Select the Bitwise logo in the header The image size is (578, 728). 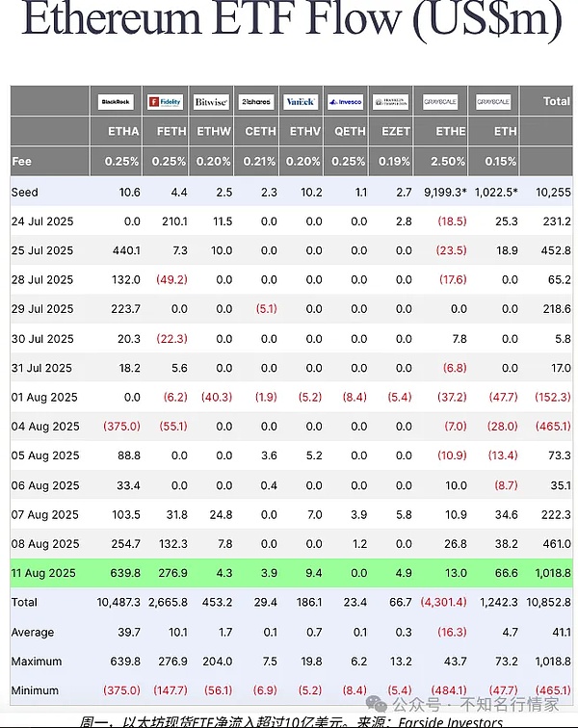pyautogui.click(x=211, y=101)
